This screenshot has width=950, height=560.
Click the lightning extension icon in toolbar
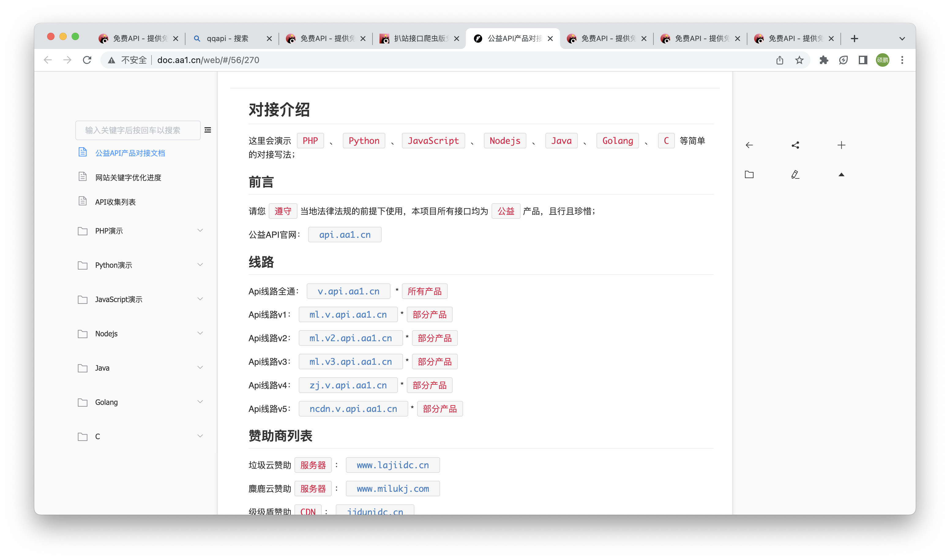(843, 60)
